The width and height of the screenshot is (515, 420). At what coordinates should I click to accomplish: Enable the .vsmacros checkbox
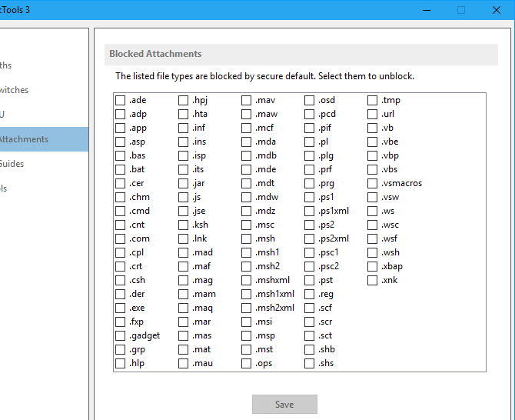click(373, 183)
